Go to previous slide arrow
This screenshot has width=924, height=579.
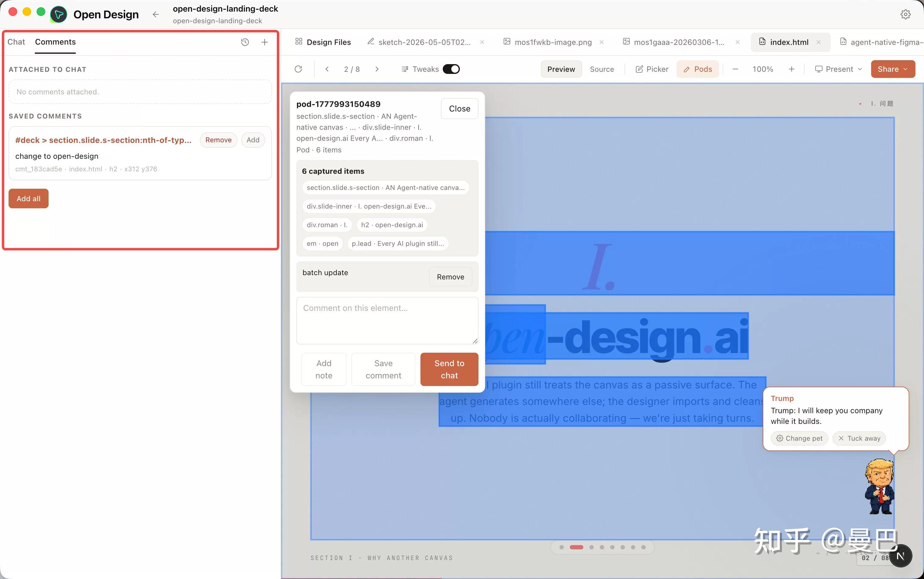click(327, 69)
